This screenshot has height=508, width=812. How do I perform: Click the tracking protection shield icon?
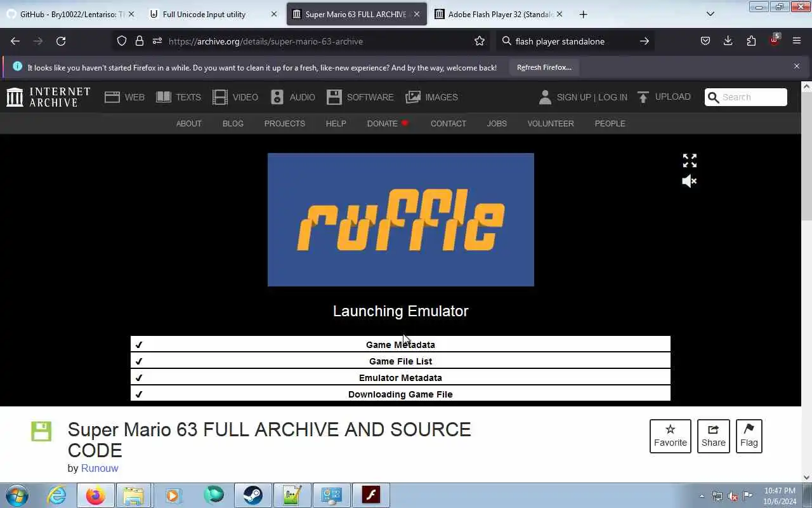pyautogui.click(x=122, y=41)
